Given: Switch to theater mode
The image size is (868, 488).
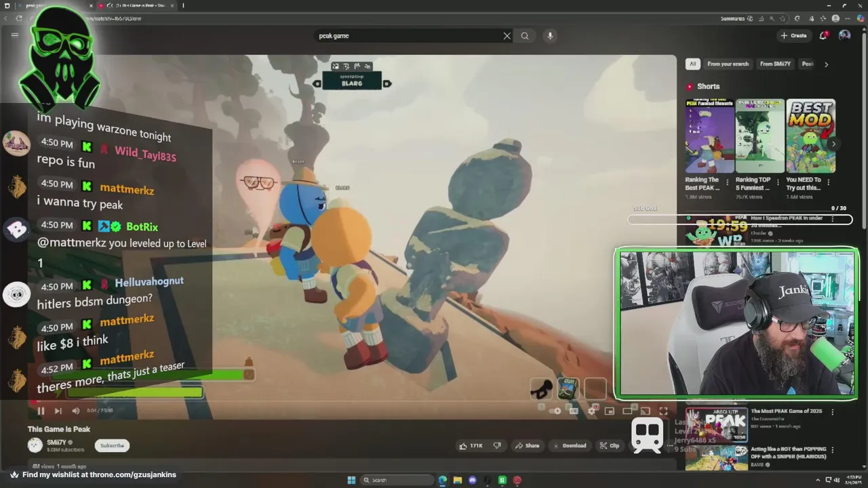Looking at the screenshot, I should click(627, 411).
